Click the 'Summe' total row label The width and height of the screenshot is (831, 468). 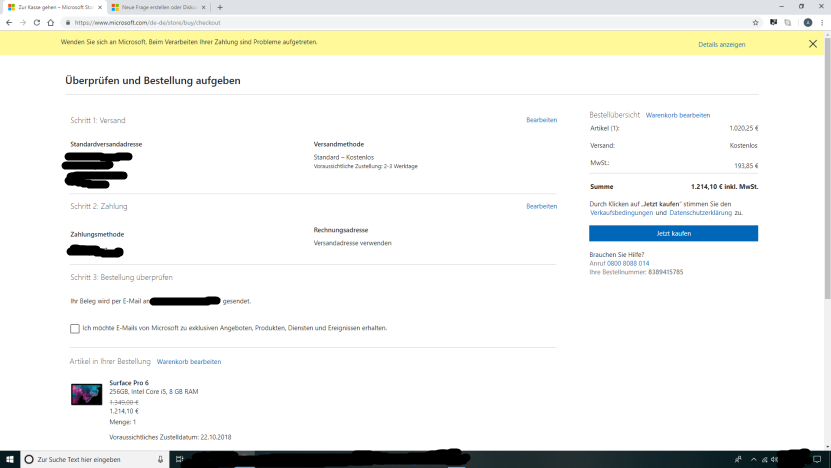(x=602, y=187)
